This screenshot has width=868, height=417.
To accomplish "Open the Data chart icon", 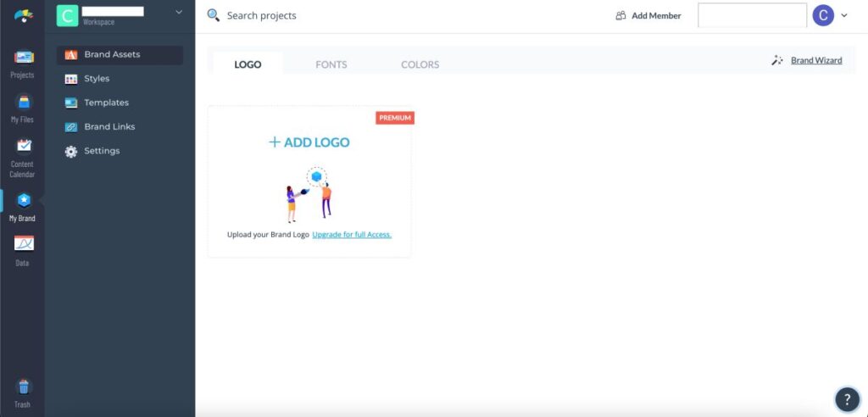I will pyautogui.click(x=24, y=243).
